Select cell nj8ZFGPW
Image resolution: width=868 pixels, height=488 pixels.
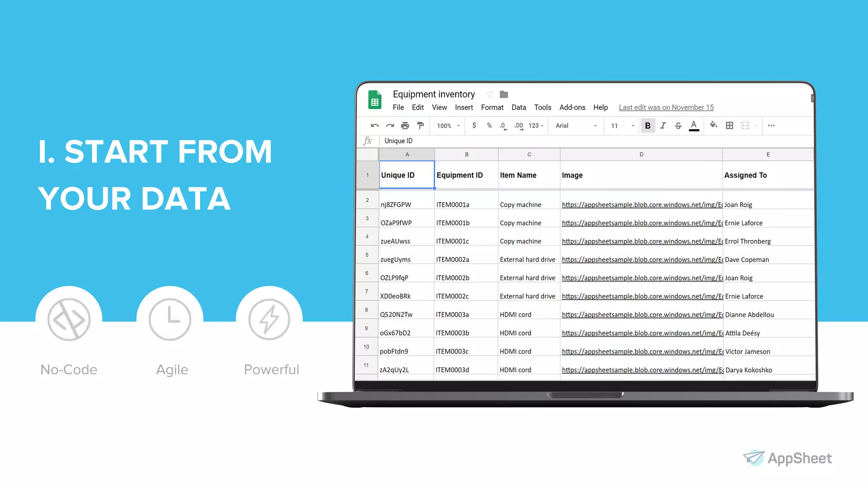tap(406, 200)
